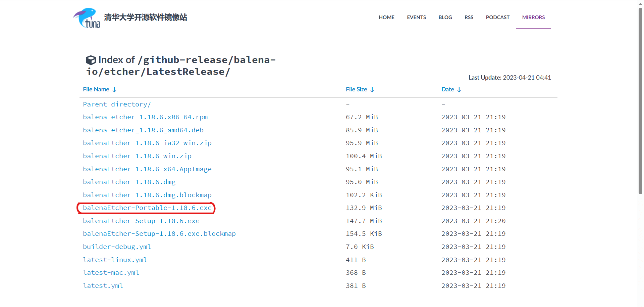Viewport: 644px width, 307px height.
Task: Download balenaEtcher-1.18.6.dmg file
Action: [129, 182]
